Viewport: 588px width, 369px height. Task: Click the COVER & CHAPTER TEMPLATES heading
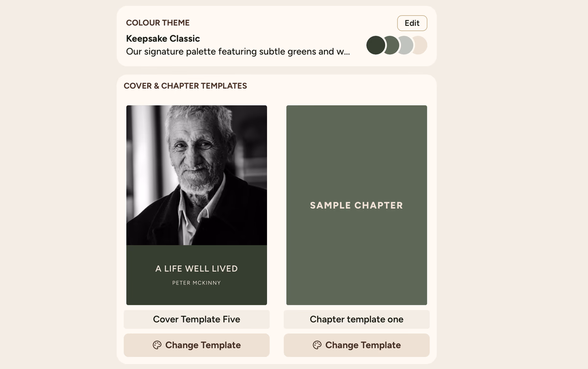coord(185,86)
